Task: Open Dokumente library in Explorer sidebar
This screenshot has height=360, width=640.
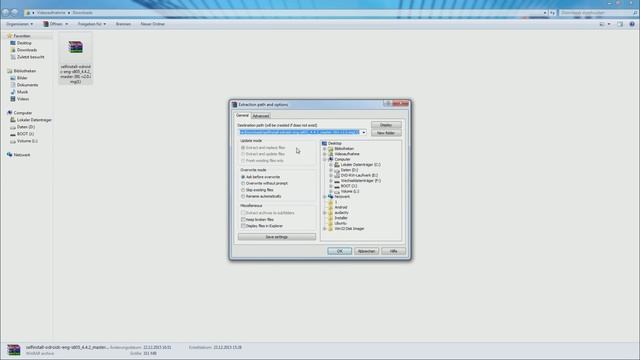Action: tap(27, 85)
